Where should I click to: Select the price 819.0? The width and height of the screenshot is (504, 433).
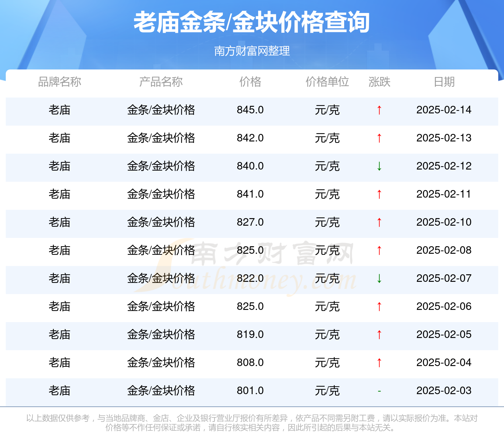250,334
